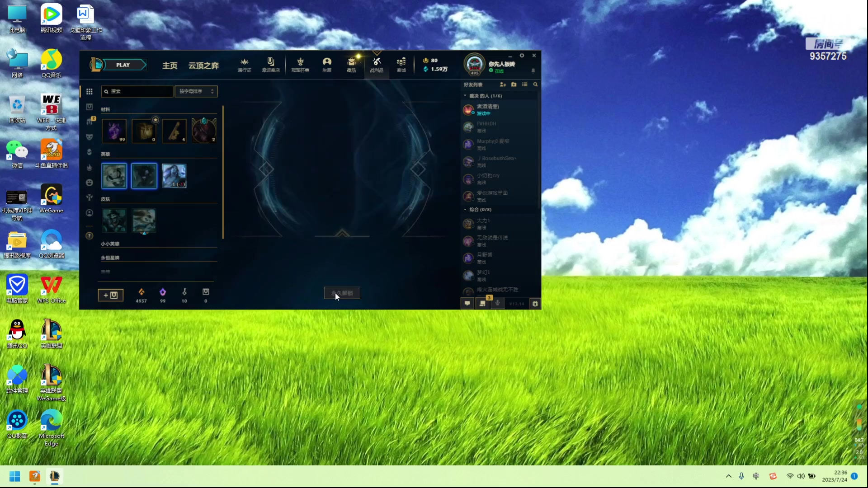
Task: Click the notification bell icon
Action: (x=533, y=71)
